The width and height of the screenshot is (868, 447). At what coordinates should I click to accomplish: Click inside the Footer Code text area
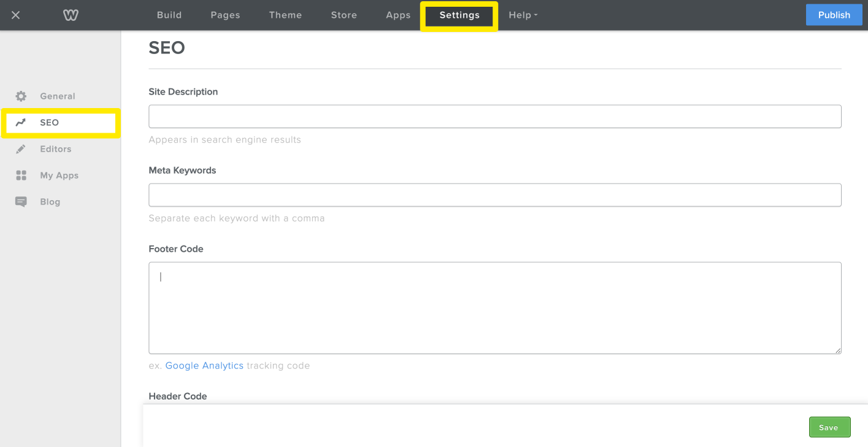click(x=494, y=308)
